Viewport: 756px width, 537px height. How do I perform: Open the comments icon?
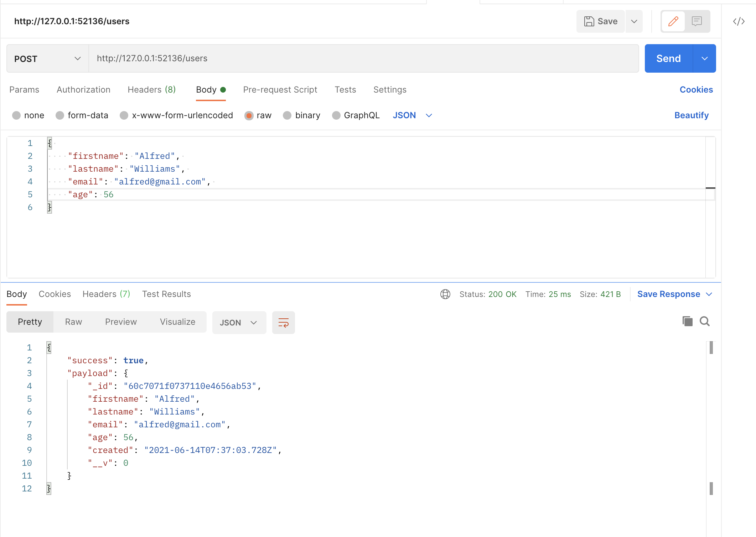point(697,21)
